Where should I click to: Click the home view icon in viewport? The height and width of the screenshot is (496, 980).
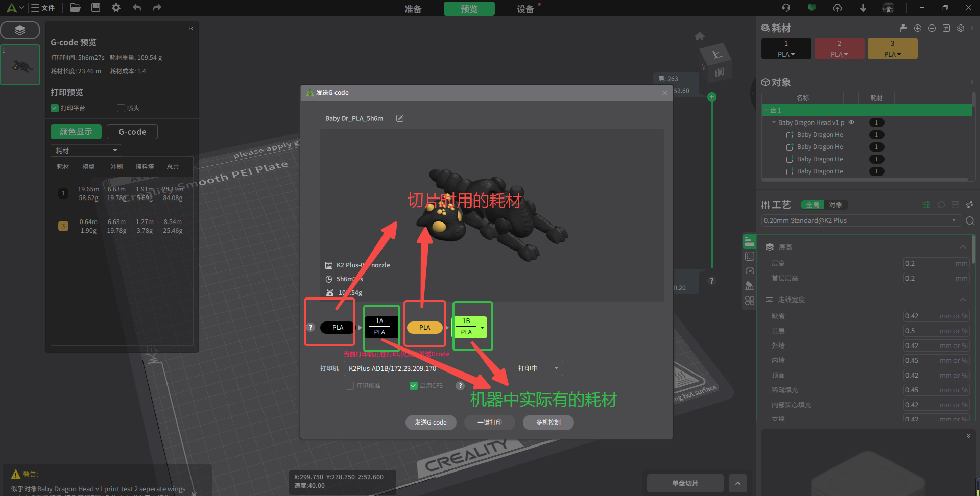700,36
